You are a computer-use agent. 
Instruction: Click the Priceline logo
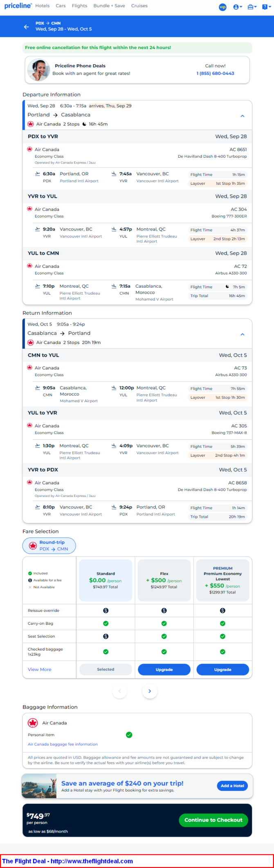(x=18, y=6)
